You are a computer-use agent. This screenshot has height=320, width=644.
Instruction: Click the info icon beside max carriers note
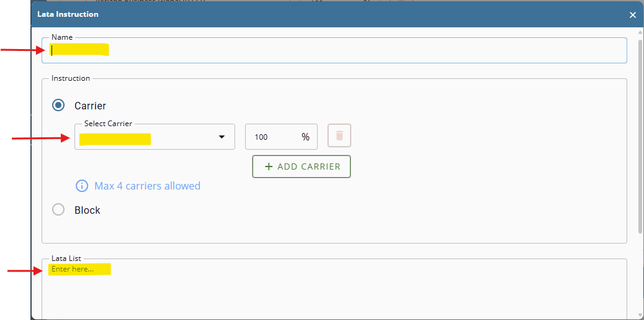pyautogui.click(x=82, y=186)
